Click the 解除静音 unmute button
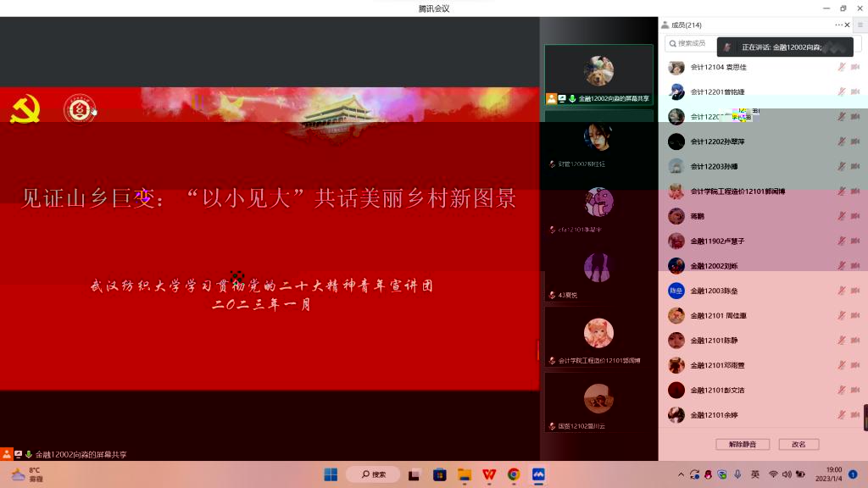 pos(742,444)
